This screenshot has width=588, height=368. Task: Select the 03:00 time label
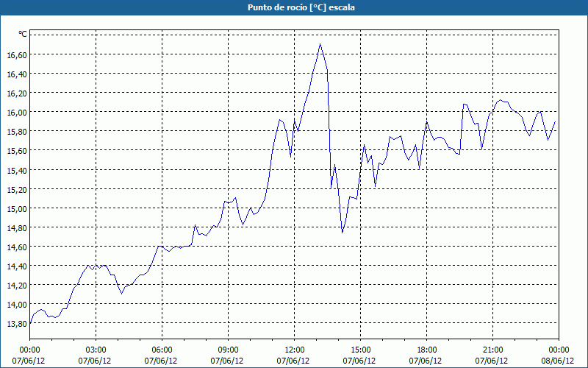[x=96, y=350]
